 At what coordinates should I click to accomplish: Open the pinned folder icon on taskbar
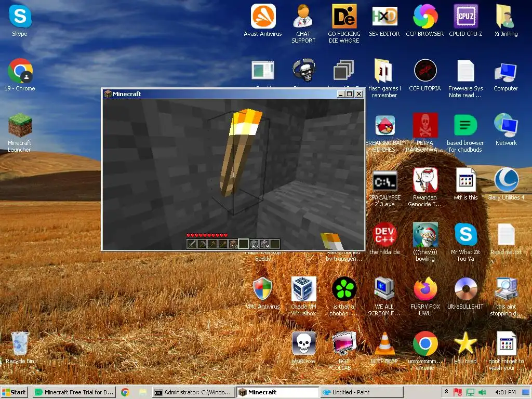pyautogui.click(x=143, y=392)
